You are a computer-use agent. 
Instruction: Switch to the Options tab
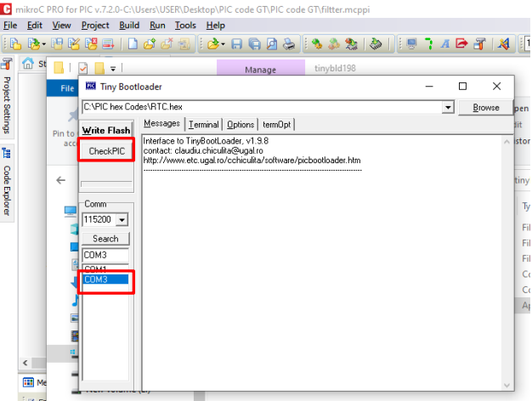point(240,124)
